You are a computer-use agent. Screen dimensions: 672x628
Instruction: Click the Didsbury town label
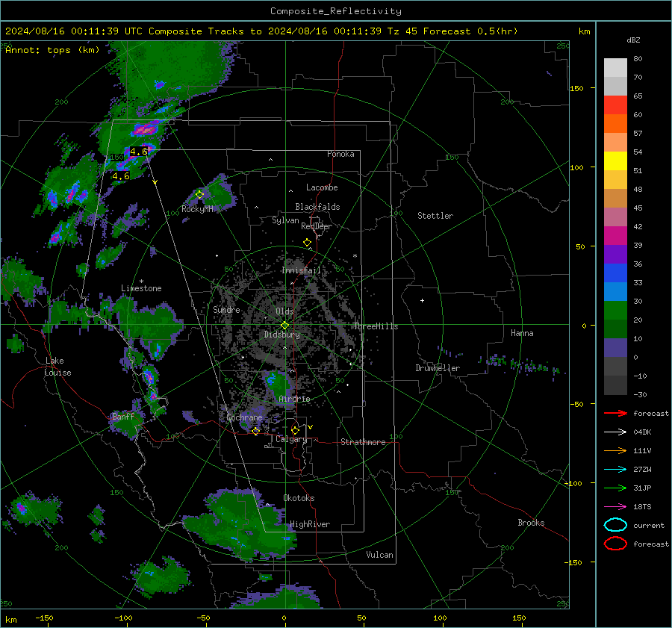click(x=282, y=335)
